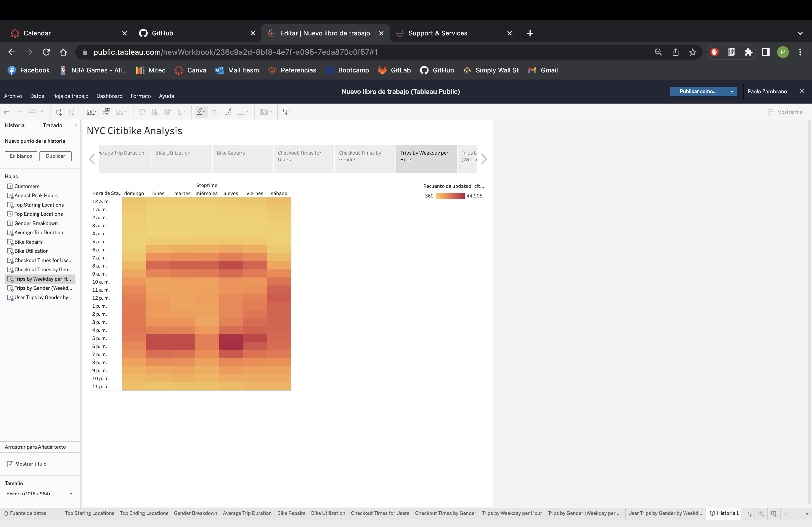This screenshot has height=527, width=812.
Task: Expand the Publicar como dropdown arrow
Action: pyautogui.click(x=732, y=91)
